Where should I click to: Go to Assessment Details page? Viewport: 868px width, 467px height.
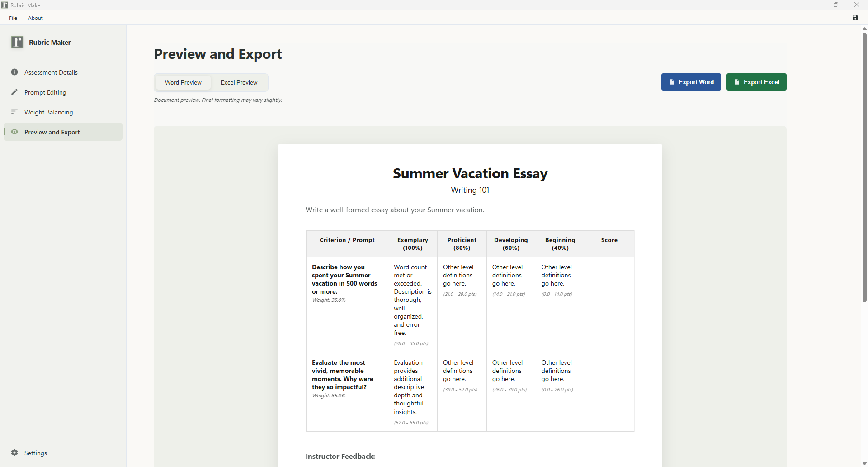coord(63,72)
